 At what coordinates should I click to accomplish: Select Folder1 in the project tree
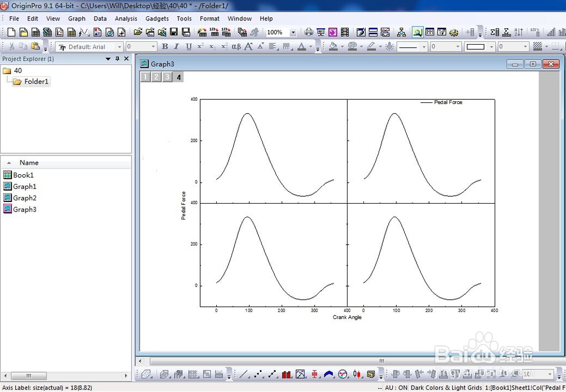[36, 81]
